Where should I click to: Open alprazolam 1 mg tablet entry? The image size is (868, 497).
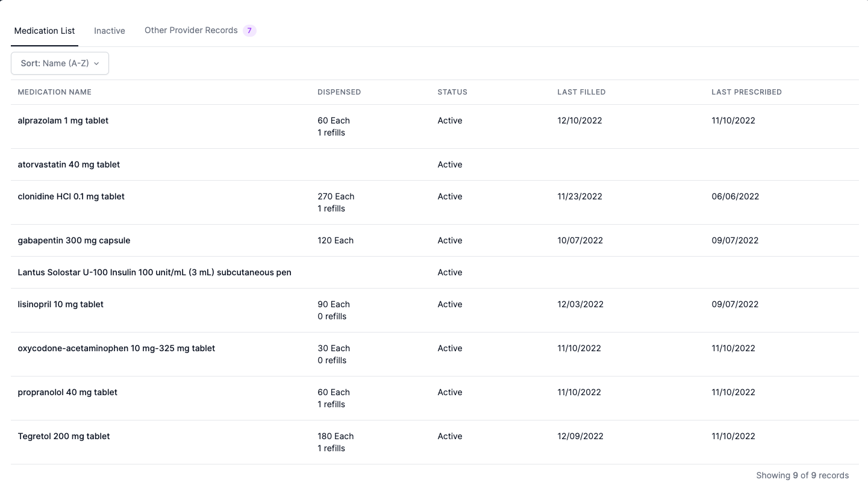tap(63, 120)
